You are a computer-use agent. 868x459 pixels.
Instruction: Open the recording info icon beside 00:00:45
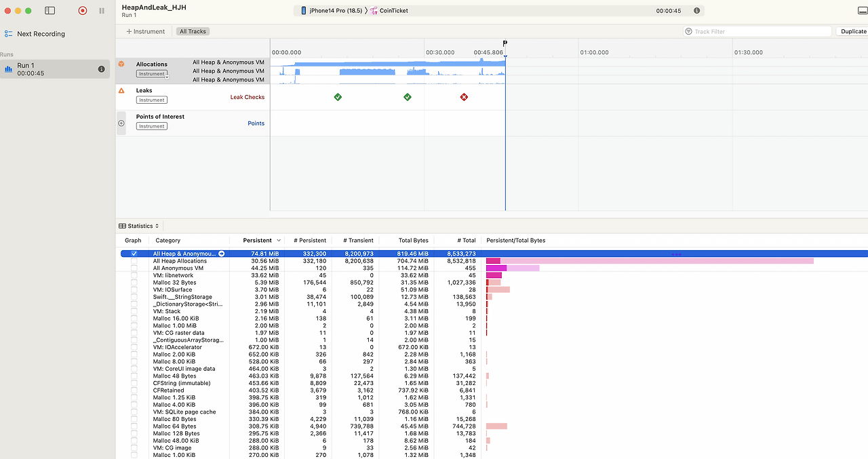point(696,11)
